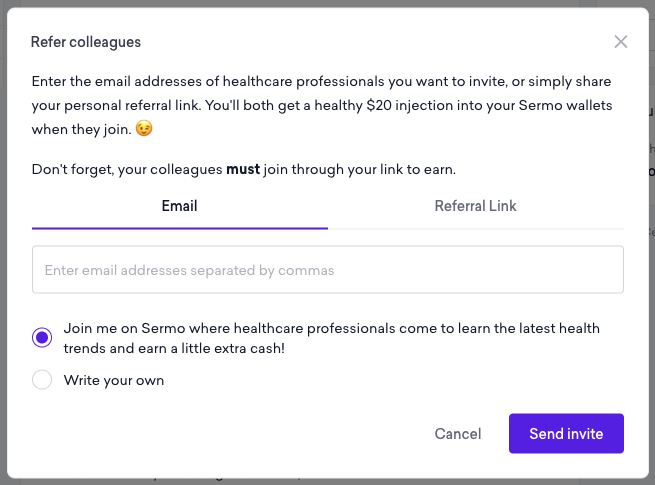Click the Refer colleagues dialog title
This screenshot has height=485, width=655.
(86, 42)
